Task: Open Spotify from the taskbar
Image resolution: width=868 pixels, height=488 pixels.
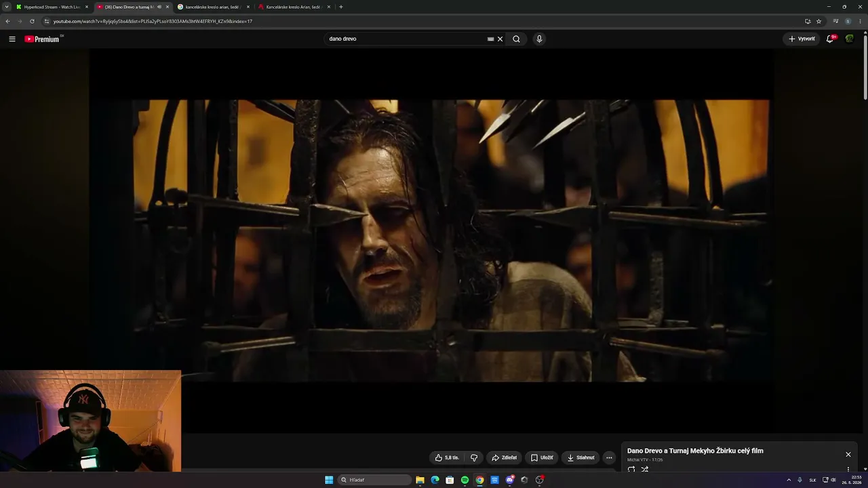Action: tap(465, 480)
